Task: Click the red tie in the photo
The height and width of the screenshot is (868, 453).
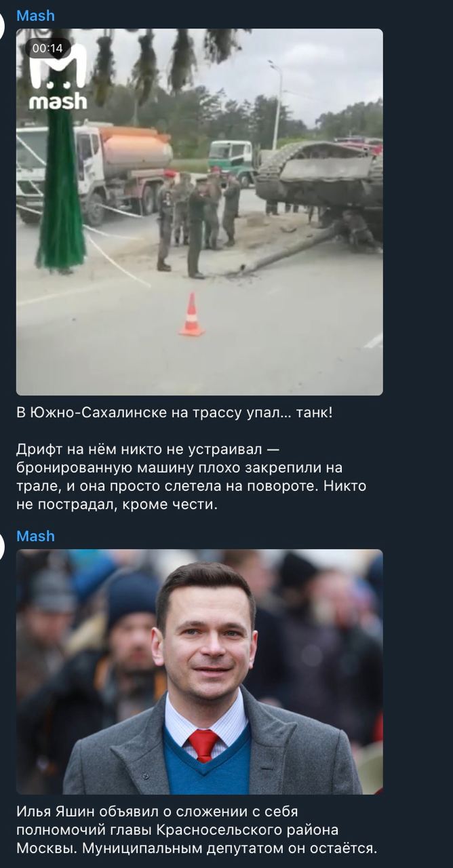Action: 203,745
